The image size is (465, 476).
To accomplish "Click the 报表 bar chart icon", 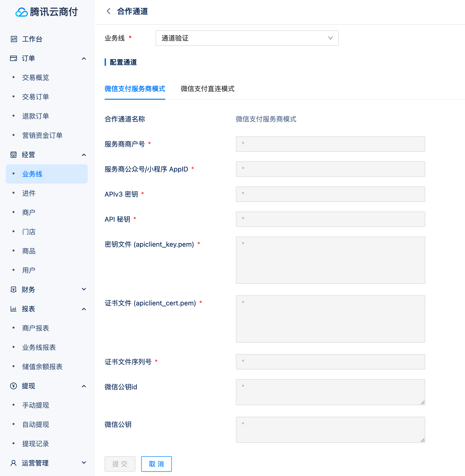I will click(13, 309).
